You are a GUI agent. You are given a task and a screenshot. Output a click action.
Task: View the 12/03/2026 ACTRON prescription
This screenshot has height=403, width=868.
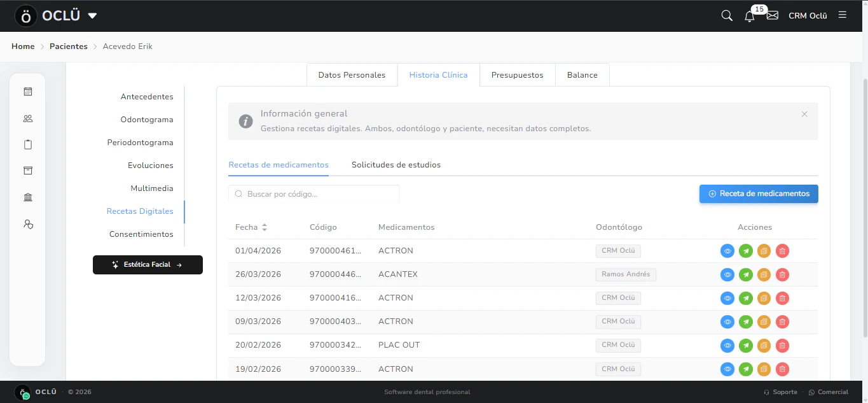coord(727,298)
